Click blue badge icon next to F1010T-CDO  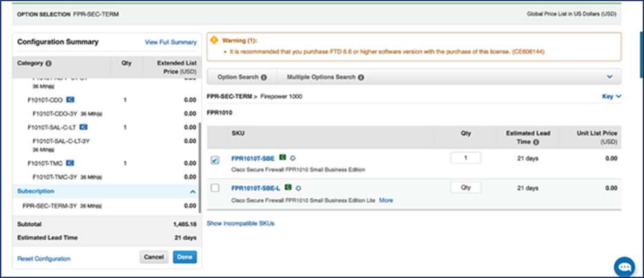tap(70, 100)
